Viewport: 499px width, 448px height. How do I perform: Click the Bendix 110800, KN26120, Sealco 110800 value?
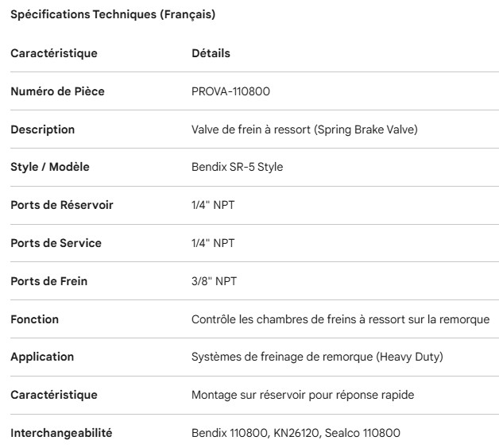click(x=296, y=433)
